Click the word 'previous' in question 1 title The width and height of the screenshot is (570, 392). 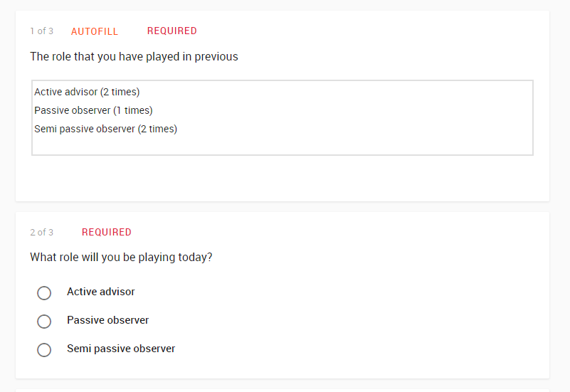click(x=216, y=57)
